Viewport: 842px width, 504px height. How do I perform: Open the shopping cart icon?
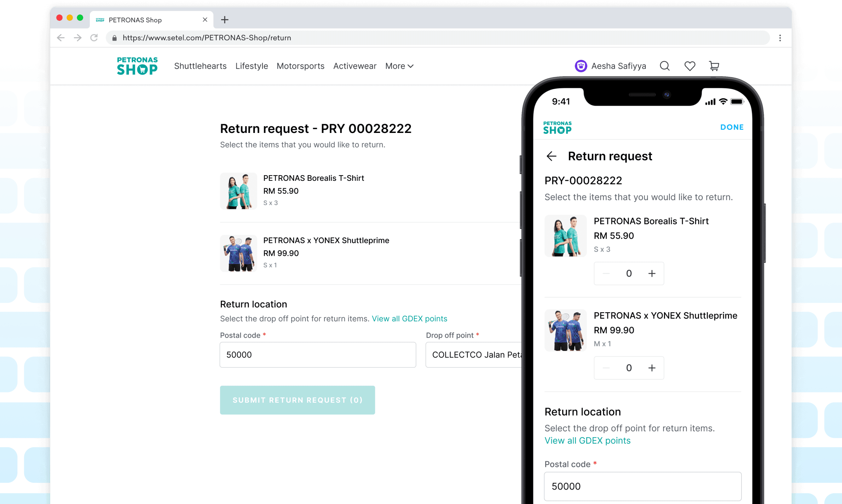pyautogui.click(x=714, y=66)
